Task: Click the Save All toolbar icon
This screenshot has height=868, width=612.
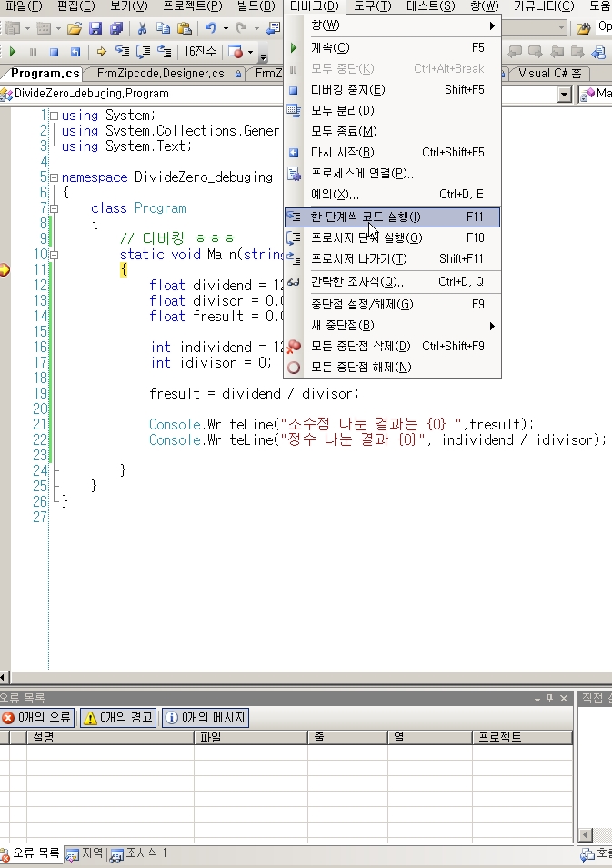Action: 116,28
